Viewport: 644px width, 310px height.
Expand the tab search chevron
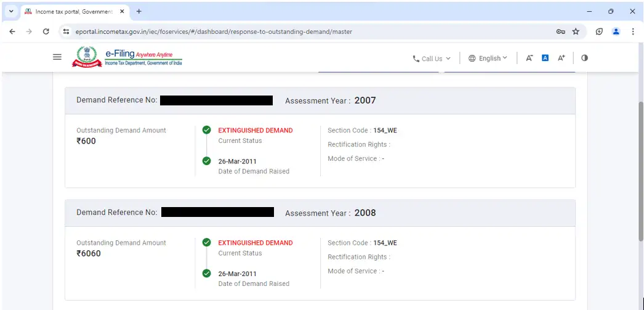coord(11,12)
